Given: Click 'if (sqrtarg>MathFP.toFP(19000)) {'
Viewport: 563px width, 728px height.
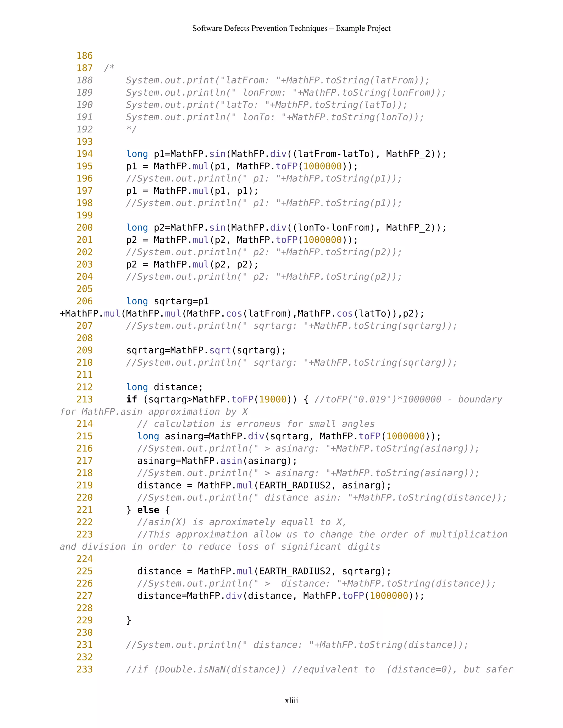Looking at the screenshot, I should click(217, 400).
